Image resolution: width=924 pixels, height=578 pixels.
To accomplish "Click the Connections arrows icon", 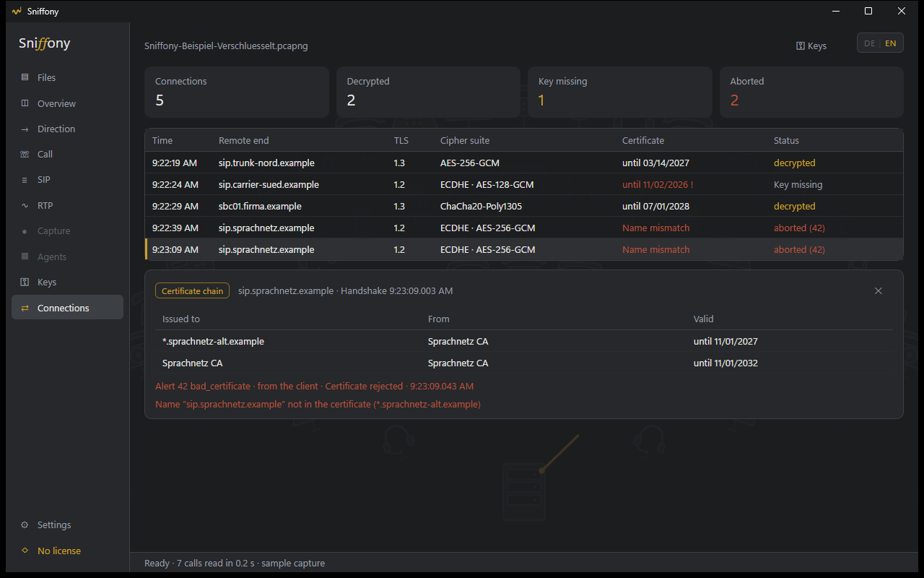I will (x=25, y=308).
